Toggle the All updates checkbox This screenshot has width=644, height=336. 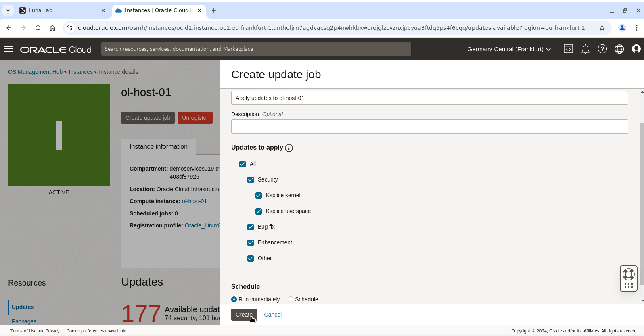[x=243, y=164]
